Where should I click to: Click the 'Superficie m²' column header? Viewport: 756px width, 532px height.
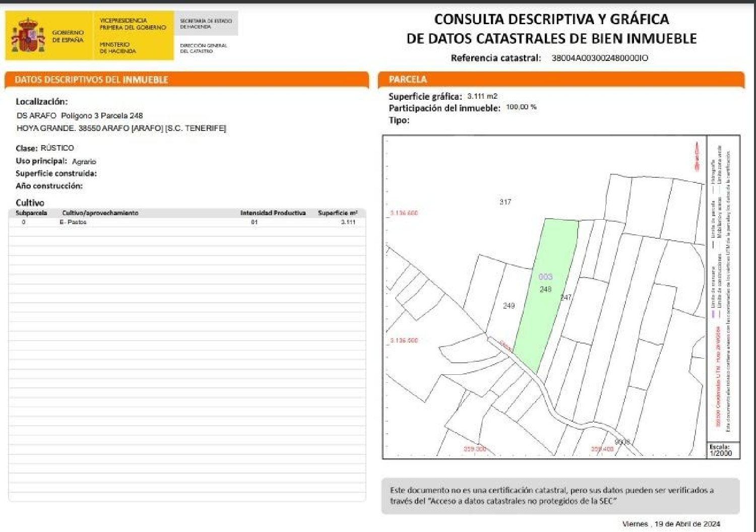338,213
